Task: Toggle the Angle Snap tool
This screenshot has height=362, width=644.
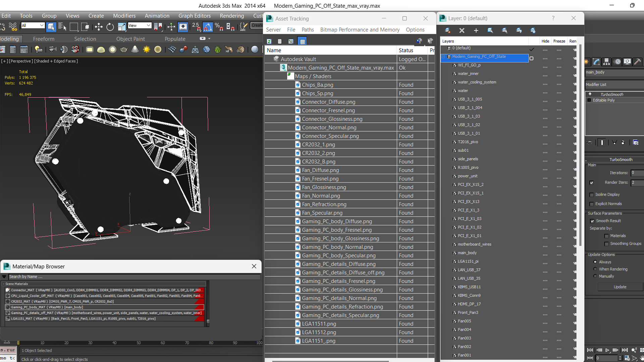Action: [208, 26]
